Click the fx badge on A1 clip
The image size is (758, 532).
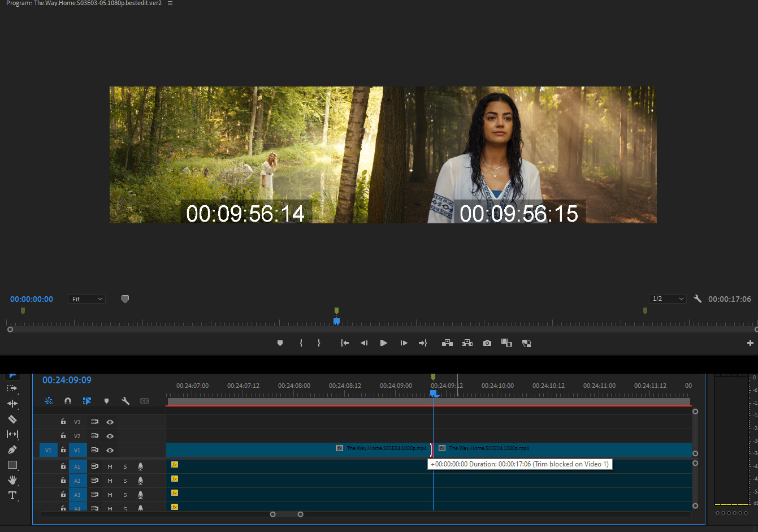click(175, 465)
